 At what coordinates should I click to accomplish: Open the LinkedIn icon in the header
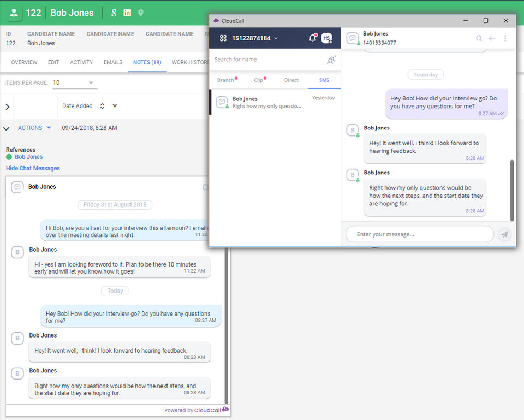pos(127,13)
